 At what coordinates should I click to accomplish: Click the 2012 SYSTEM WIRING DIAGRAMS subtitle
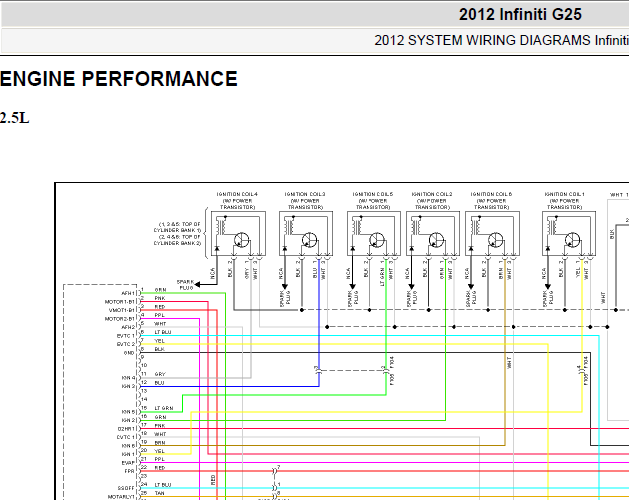[501, 41]
